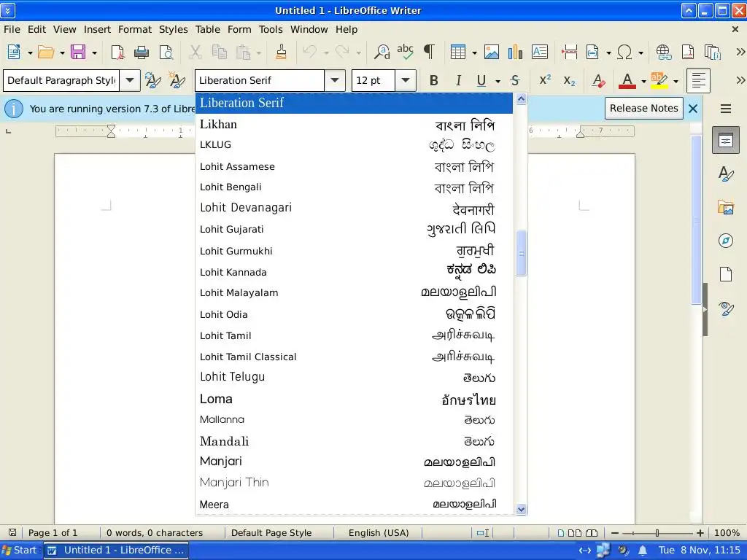
Task: Open the sidebar Gallery panel
Action: pos(726,208)
